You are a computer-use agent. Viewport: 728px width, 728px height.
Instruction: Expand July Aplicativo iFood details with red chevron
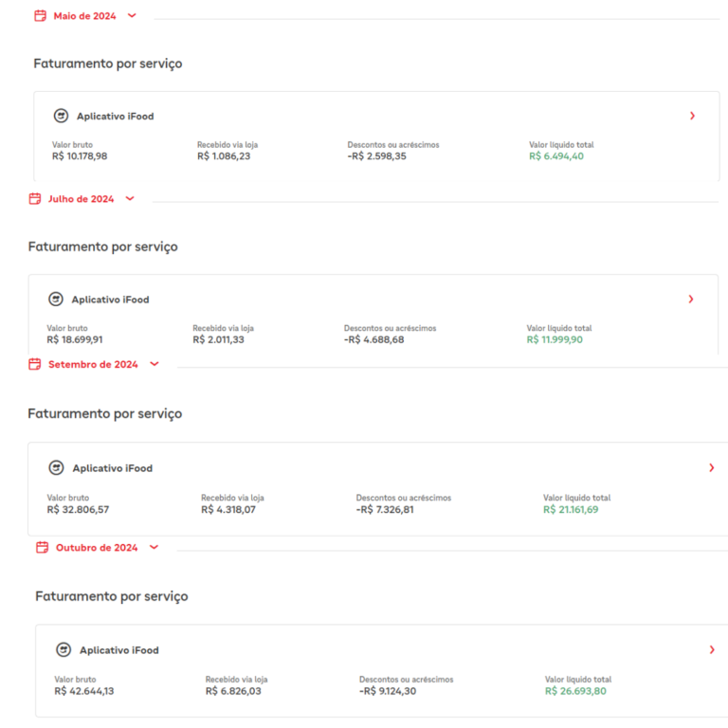coord(691,300)
